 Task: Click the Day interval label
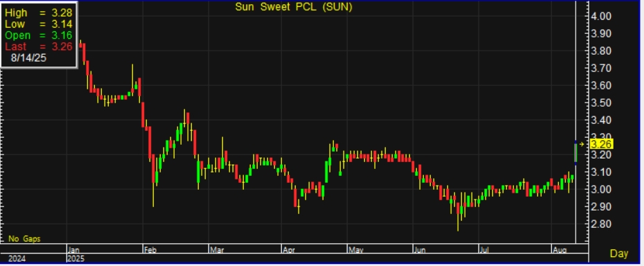[619, 254]
